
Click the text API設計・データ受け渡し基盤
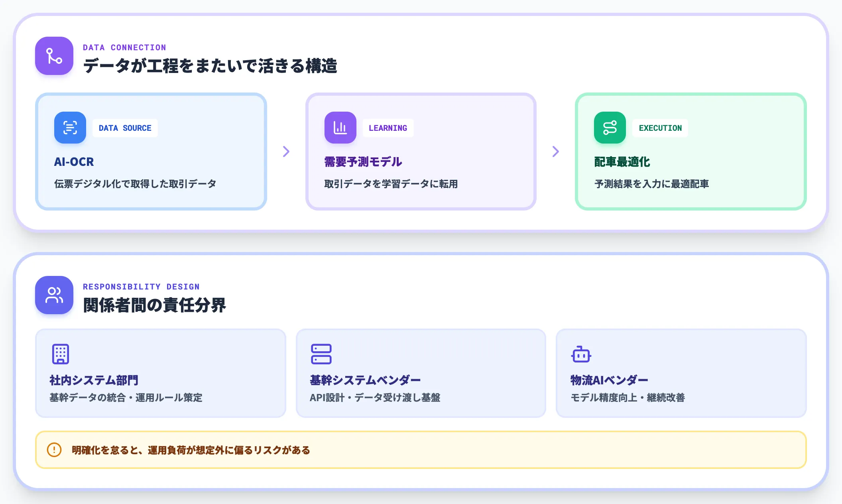(x=375, y=398)
